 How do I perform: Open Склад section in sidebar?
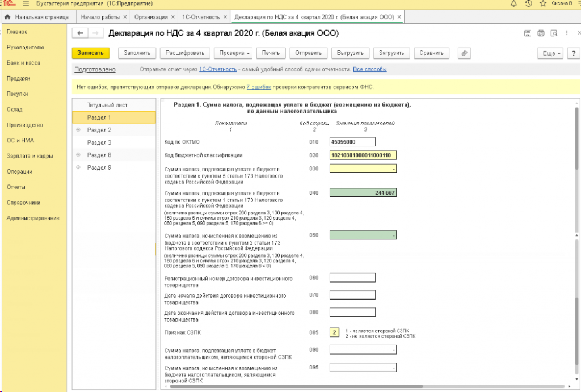14,109
